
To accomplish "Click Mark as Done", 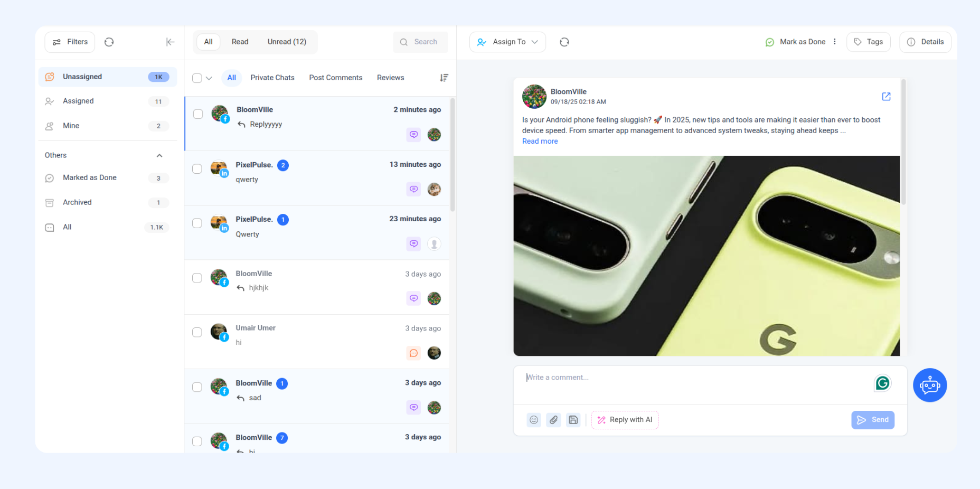I will coord(795,42).
